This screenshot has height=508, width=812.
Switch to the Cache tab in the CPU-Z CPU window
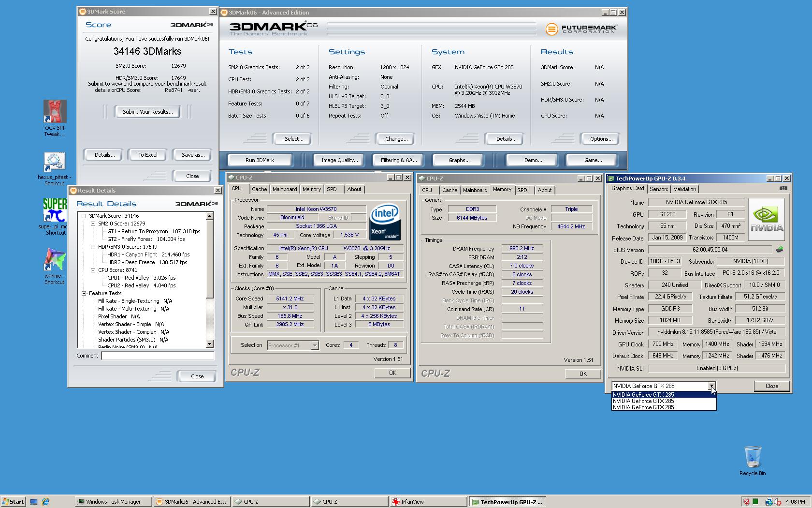(259, 189)
